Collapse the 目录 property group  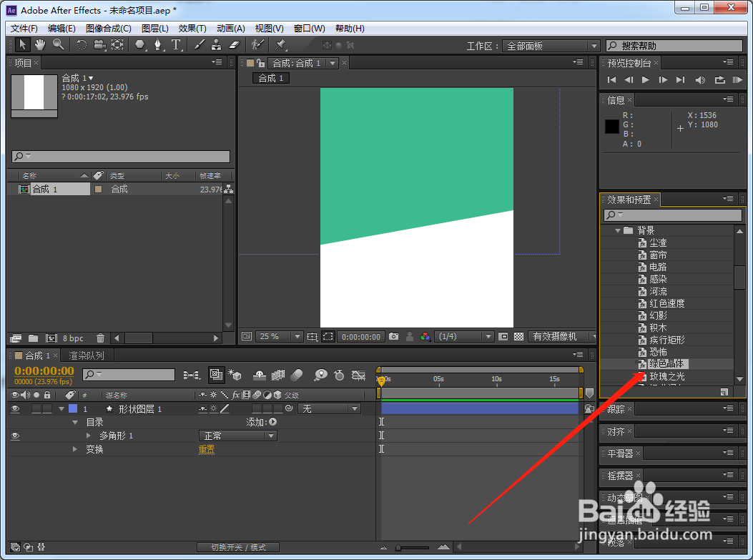(x=75, y=422)
